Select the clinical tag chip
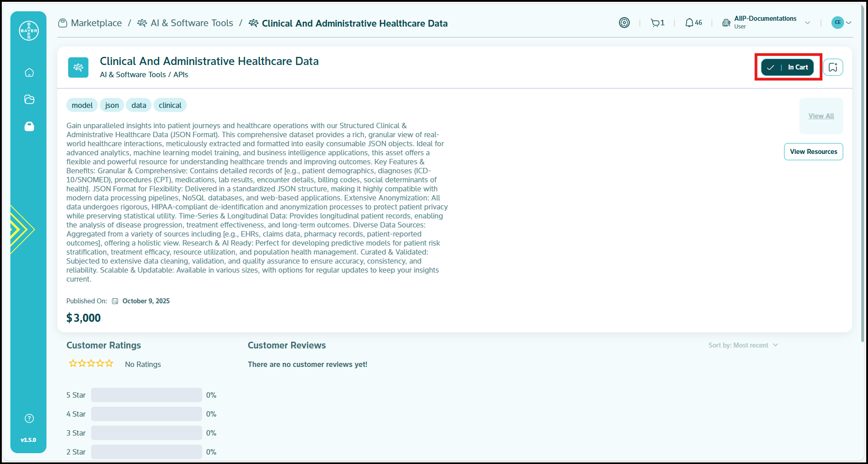This screenshot has height=464, width=868. (170, 105)
